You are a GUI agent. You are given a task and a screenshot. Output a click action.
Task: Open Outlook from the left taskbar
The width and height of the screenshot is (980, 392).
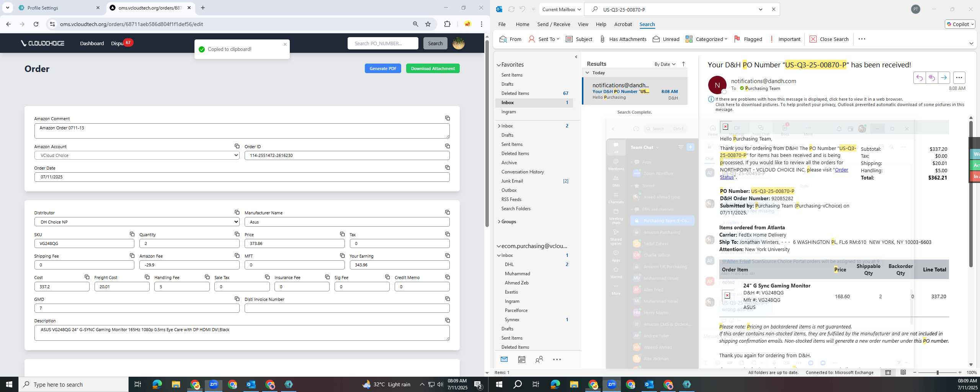(x=251, y=384)
